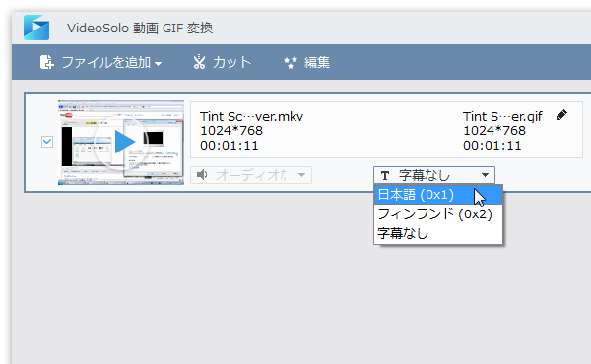Click the source filename Tint Sc…ver.mkv
This screenshot has width=591, height=364.
click(251, 117)
